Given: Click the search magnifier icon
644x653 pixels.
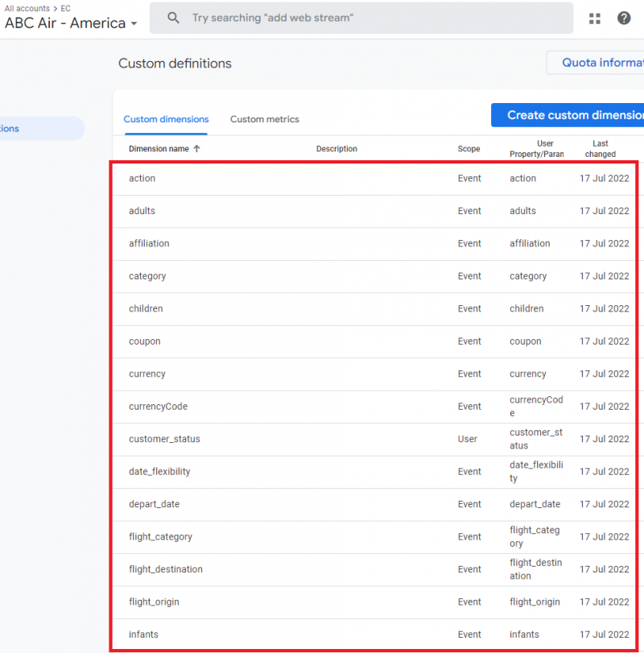Looking at the screenshot, I should [173, 18].
